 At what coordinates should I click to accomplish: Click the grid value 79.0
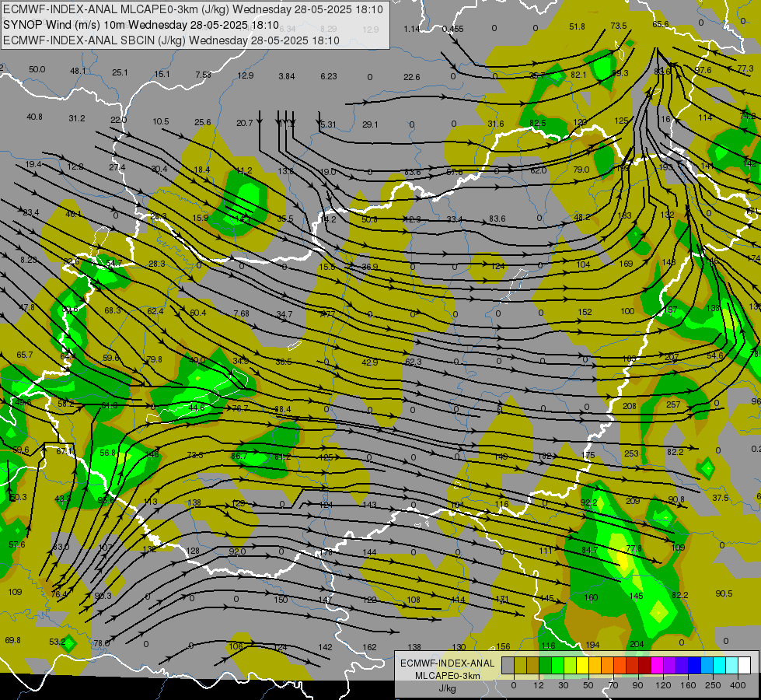581,170
